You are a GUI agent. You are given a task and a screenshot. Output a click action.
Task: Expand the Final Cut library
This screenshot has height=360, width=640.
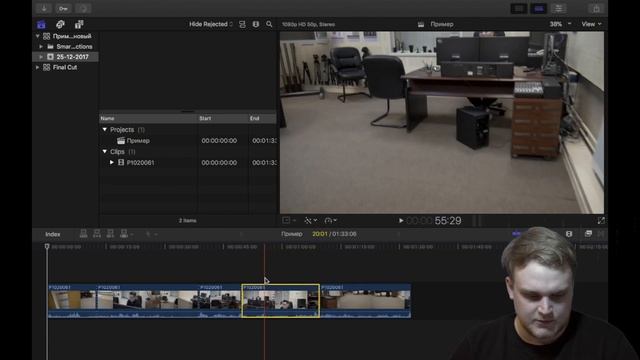point(38,67)
